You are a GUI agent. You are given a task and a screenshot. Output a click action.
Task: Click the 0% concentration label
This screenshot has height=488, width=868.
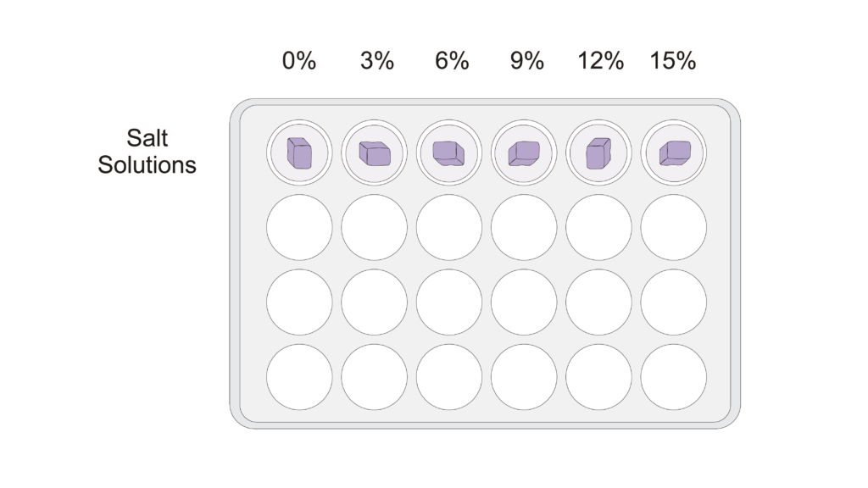299,61
